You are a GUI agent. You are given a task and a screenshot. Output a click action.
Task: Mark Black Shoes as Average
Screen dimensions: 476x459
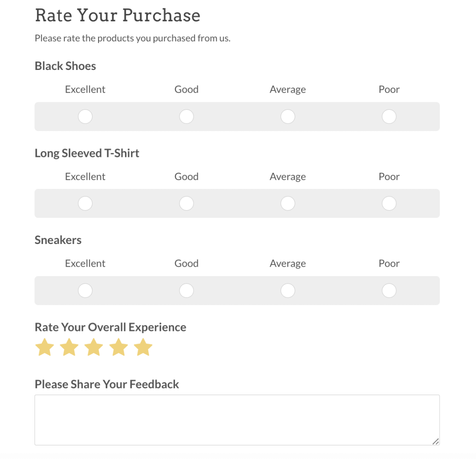click(x=288, y=116)
